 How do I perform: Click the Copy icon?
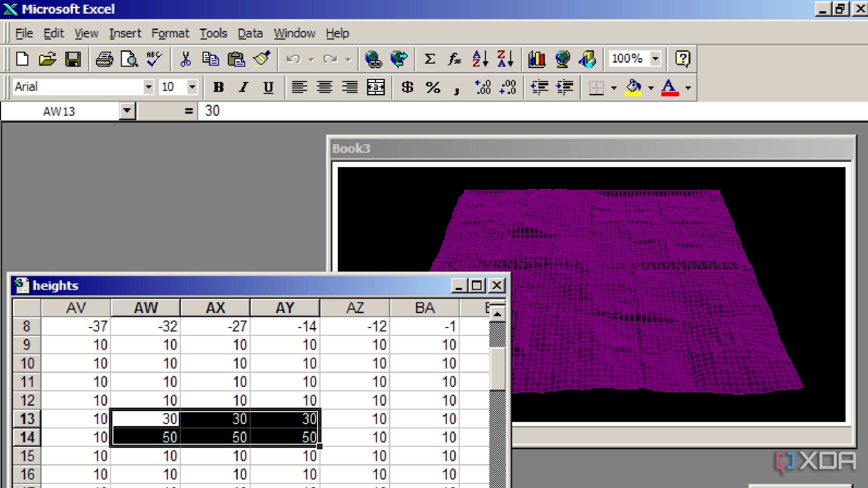click(211, 59)
